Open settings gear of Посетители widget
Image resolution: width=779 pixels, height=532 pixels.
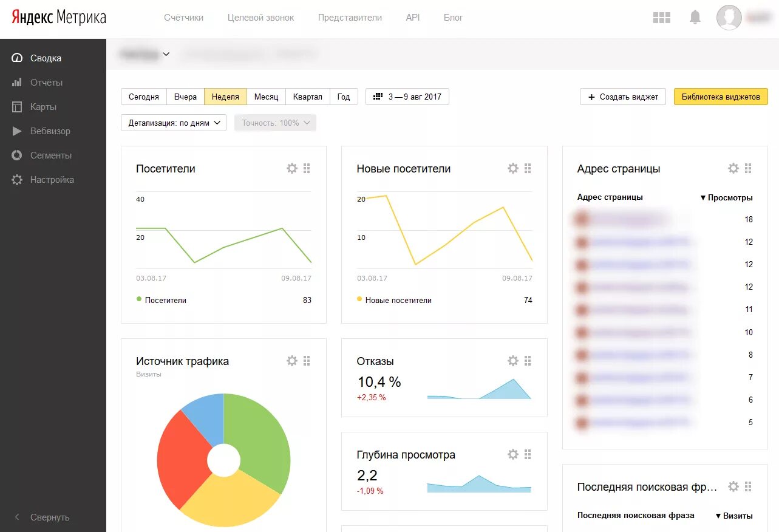(292, 168)
